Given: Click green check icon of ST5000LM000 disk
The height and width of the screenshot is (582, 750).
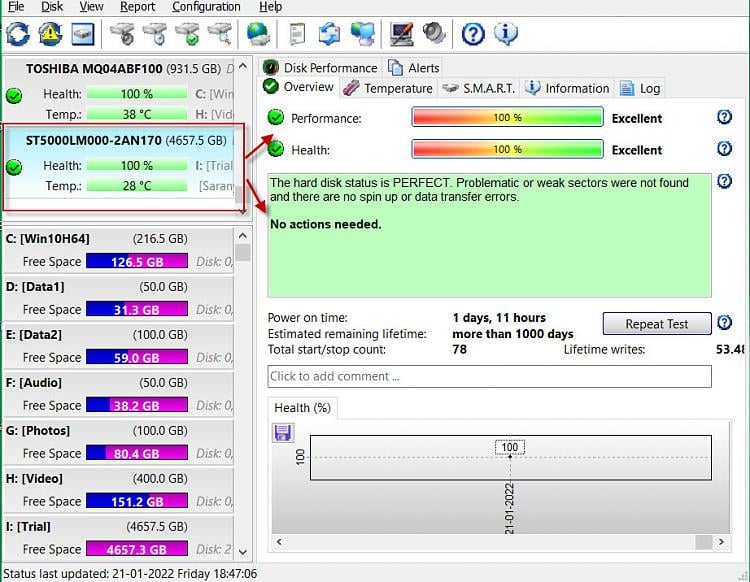Looking at the screenshot, I should (14, 167).
